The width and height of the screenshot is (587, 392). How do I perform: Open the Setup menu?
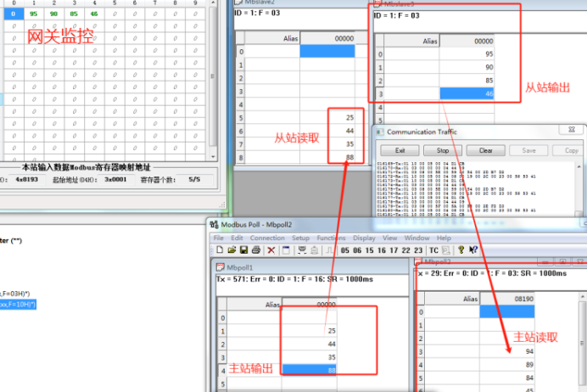tap(300, 238)
